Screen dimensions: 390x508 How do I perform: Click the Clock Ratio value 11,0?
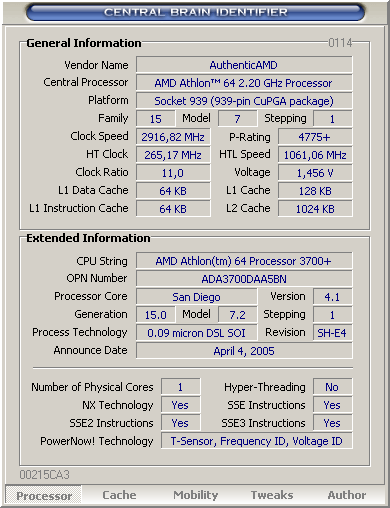tap(173, 173)
